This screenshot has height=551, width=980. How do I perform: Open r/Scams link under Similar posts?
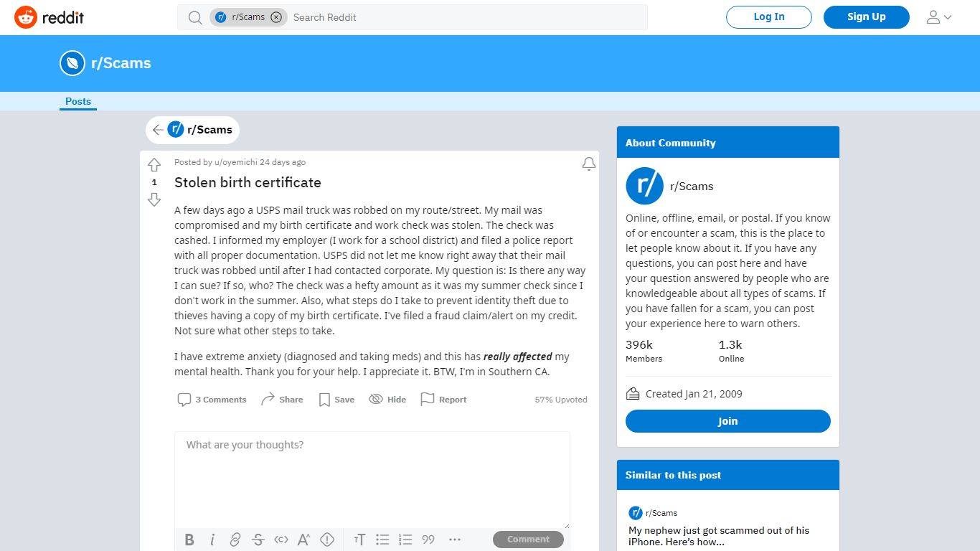(x=661, y=513)
